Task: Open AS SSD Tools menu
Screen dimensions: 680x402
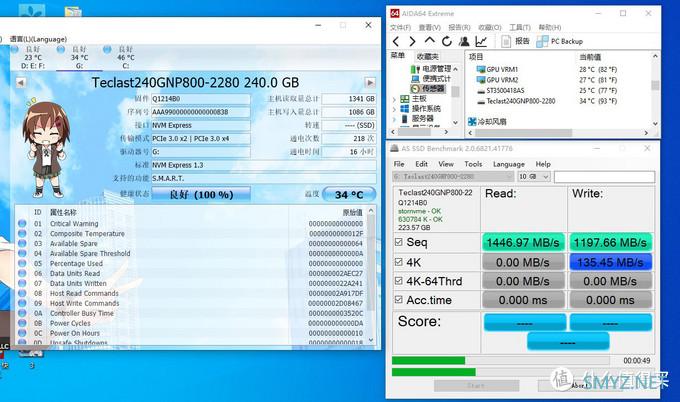Action: [x=473, y=164]
